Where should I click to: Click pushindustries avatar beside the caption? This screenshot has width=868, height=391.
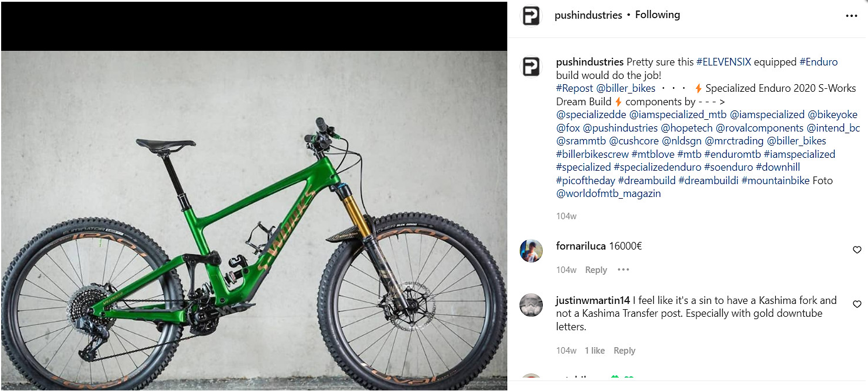pos(531,67)
